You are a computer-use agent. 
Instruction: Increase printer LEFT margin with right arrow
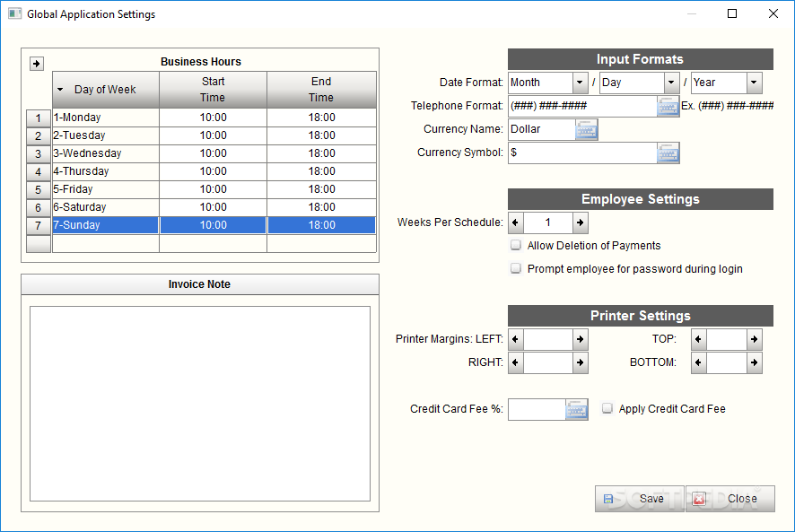click(x=580, y=339)
